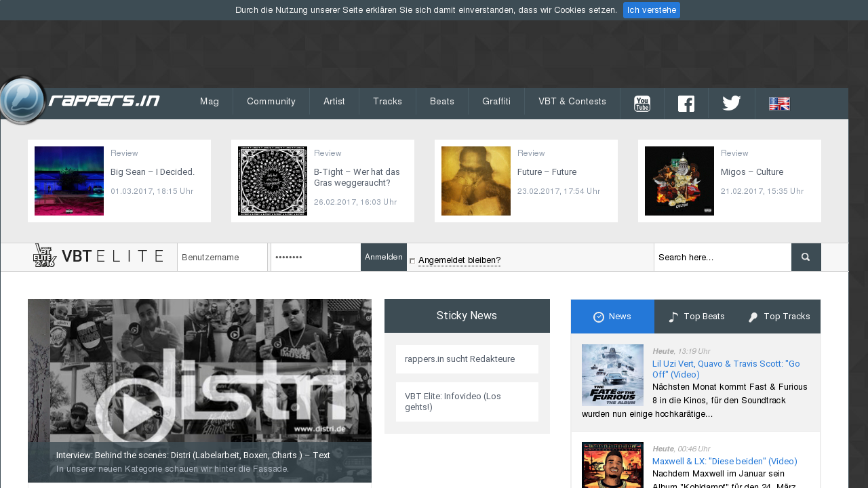Screen dimensions: 868x488
Task: Open the Twitter profile icon
Action: click(732, 104)
